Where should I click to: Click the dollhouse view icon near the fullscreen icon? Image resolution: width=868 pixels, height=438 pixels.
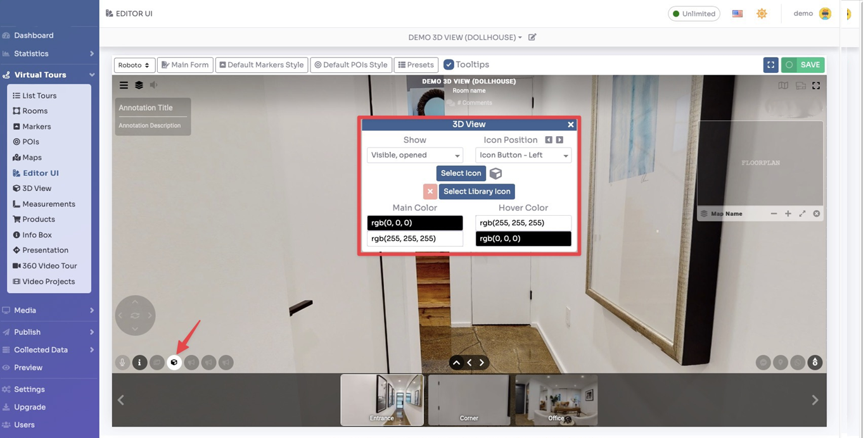800,85
